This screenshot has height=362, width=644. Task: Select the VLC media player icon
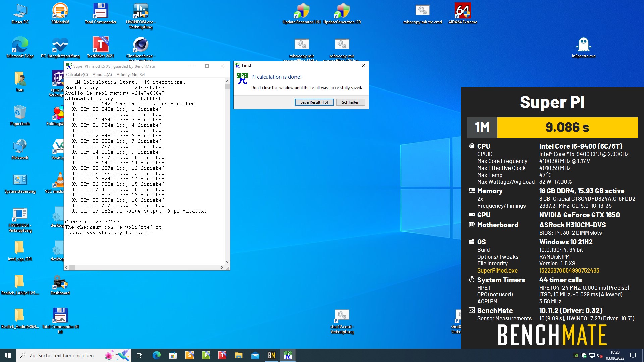click(x=58, y=183)
